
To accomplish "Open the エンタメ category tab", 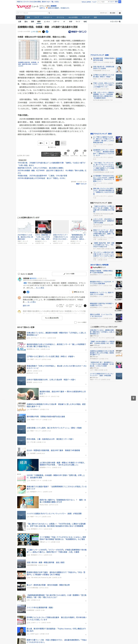I will (47, 21).
